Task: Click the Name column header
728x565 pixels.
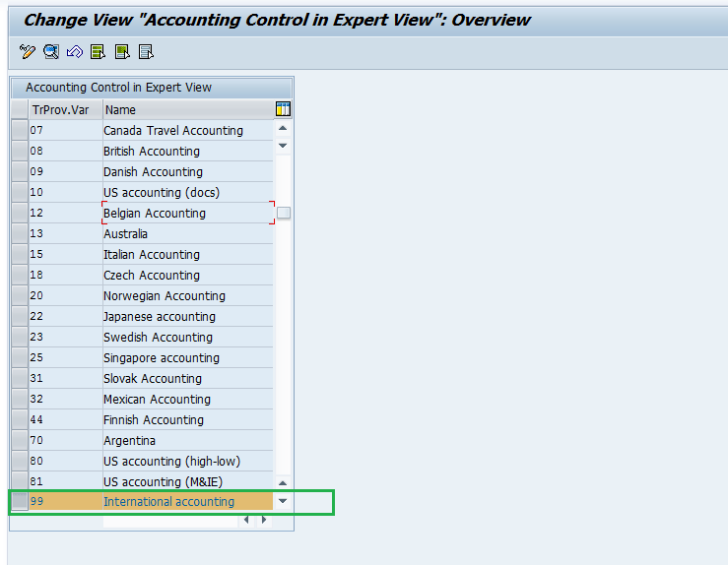Action: 186,109
